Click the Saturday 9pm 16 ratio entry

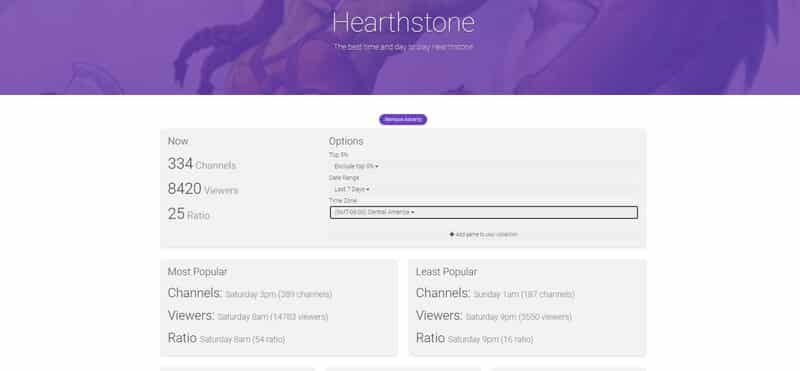[490, 339]
